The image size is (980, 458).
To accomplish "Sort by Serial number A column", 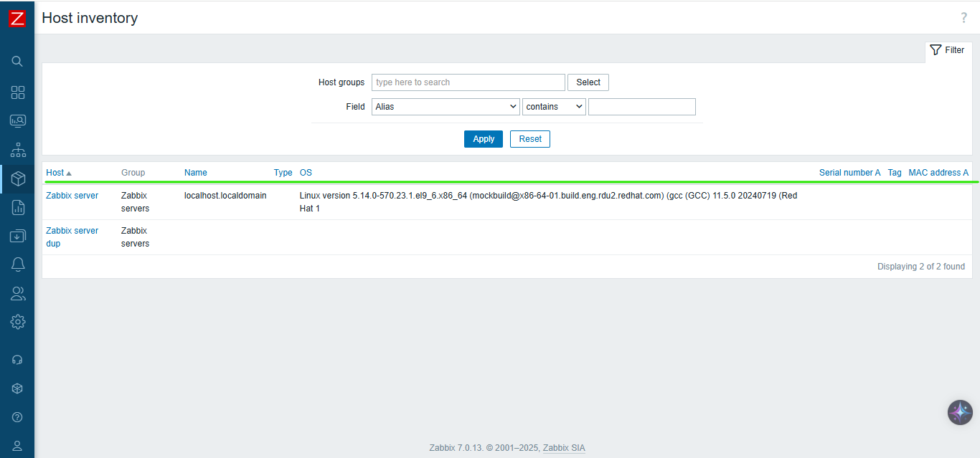I will coord(849,173).
